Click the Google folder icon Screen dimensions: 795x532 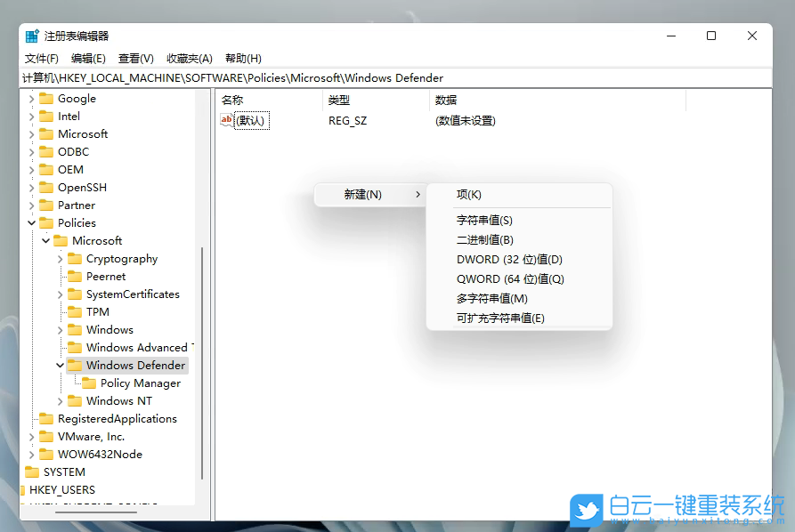48,98
